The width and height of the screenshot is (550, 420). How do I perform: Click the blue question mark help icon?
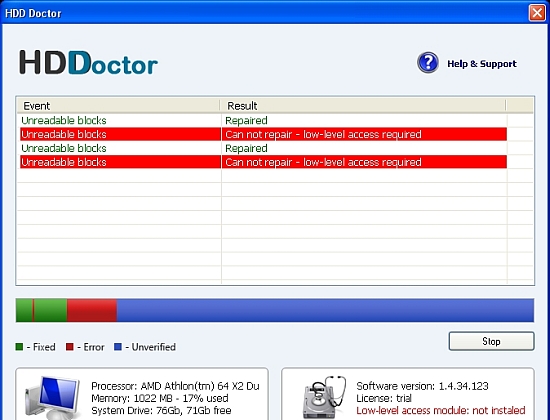click(428, 63)
